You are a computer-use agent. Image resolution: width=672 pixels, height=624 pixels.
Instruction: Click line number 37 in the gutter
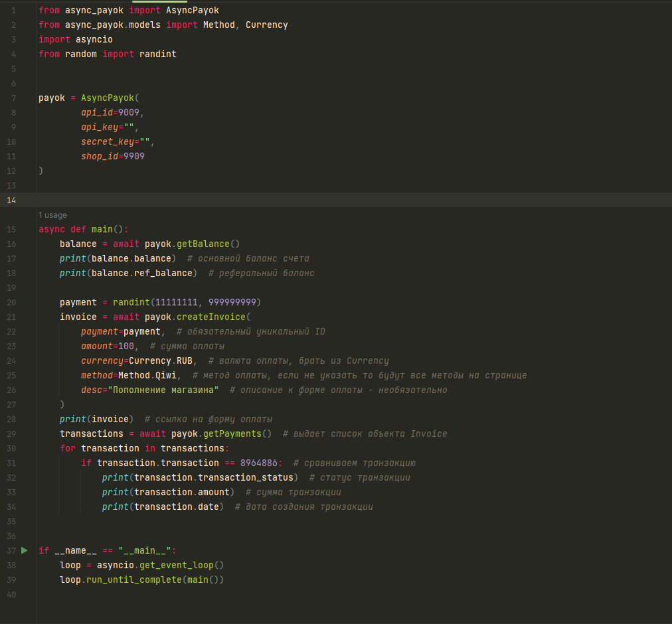point(11,550)
